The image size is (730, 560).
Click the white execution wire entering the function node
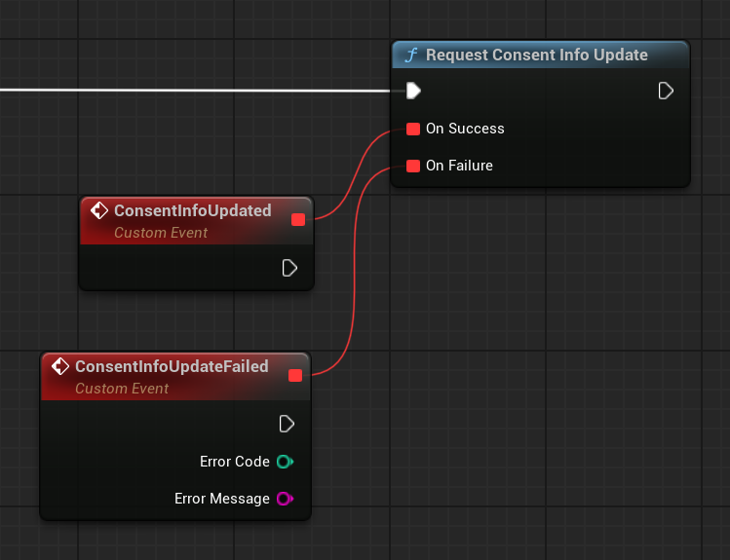coord(195,91)
